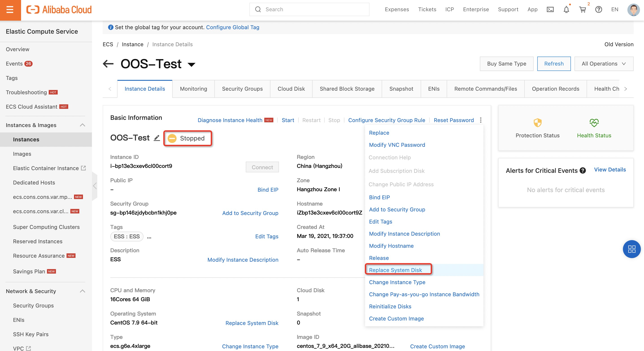
Task: Switch to the Monitoring tab
Action: [x=193, y=89]
